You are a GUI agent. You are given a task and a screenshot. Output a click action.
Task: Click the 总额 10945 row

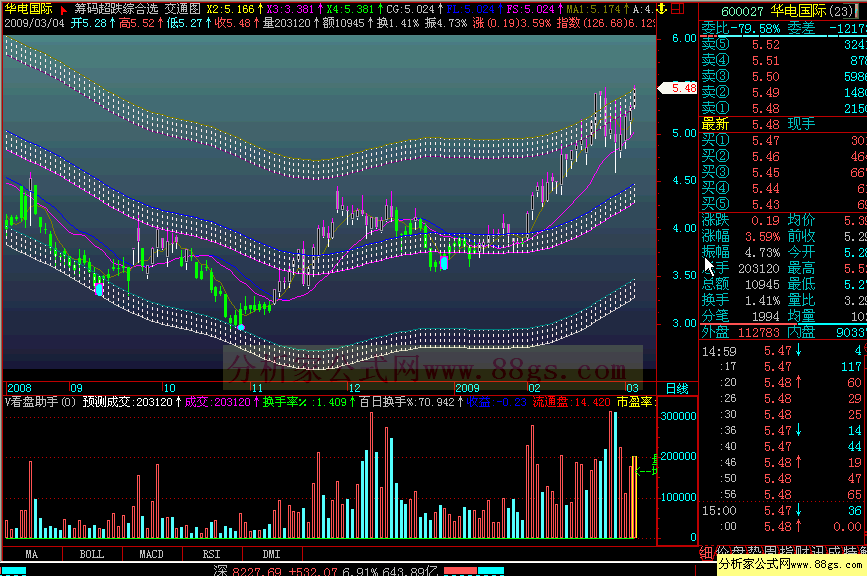(x=741, y=285)
